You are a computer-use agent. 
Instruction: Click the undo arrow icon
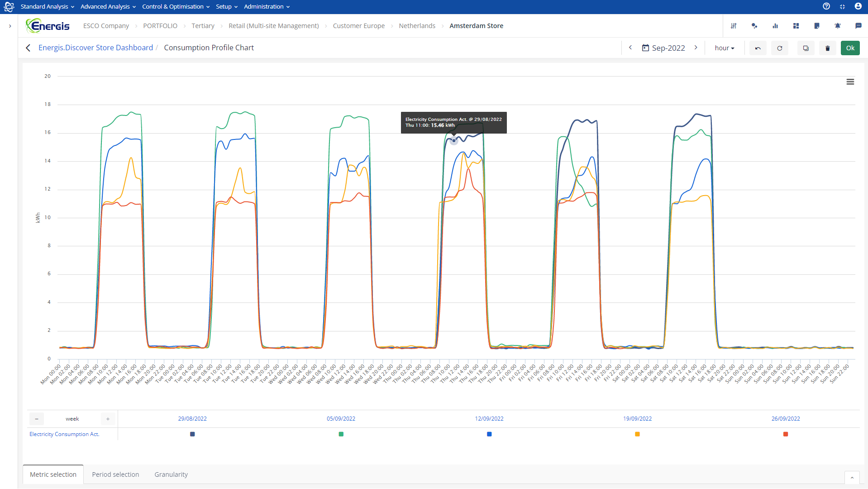pyautogui.click(x=758, y=48)
